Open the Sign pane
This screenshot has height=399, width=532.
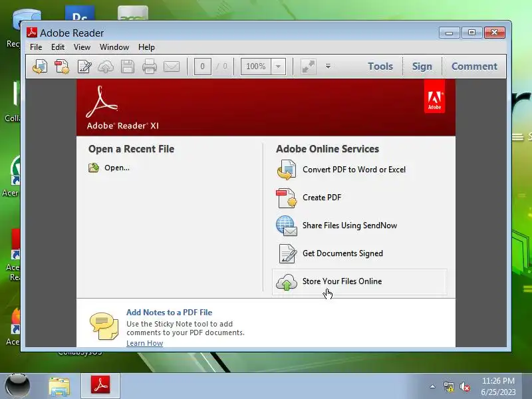(422, 66)
